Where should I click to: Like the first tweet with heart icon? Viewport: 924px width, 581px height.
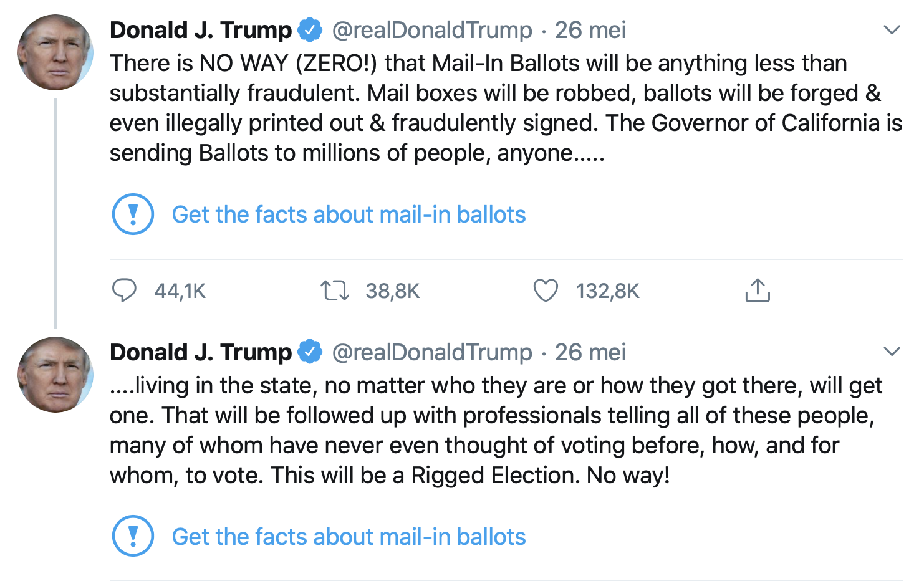coord(546,290)
